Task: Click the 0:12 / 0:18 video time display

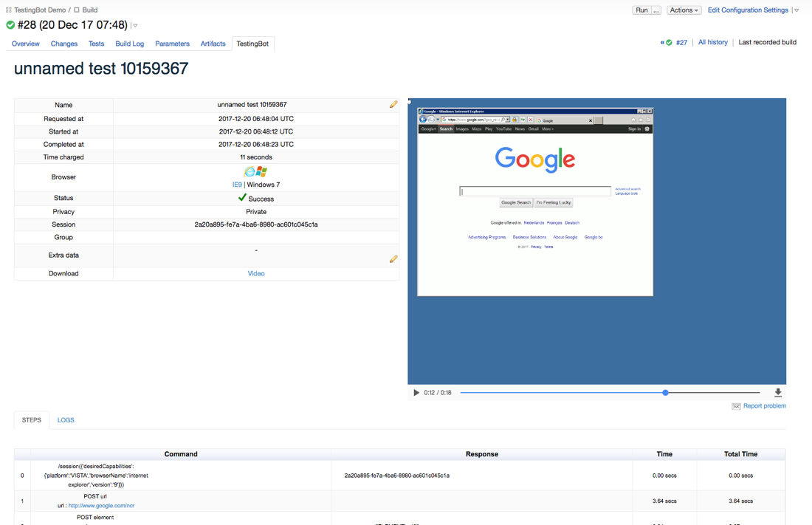Action: point(438,393)
